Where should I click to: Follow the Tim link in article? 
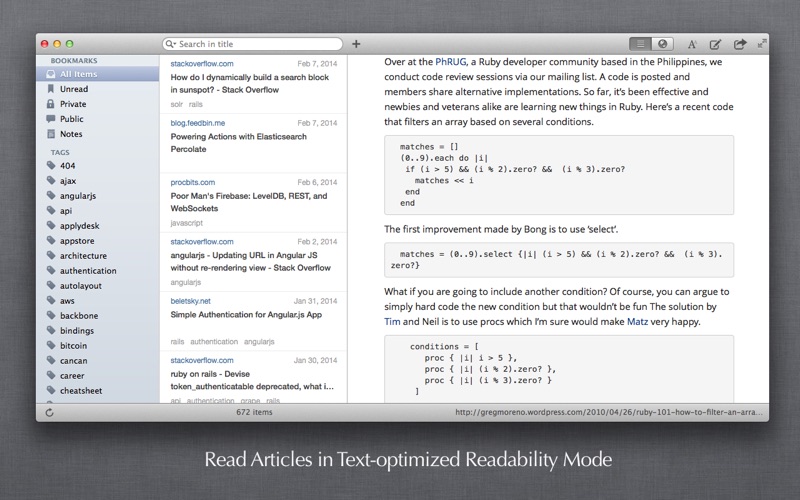[392, 321]
